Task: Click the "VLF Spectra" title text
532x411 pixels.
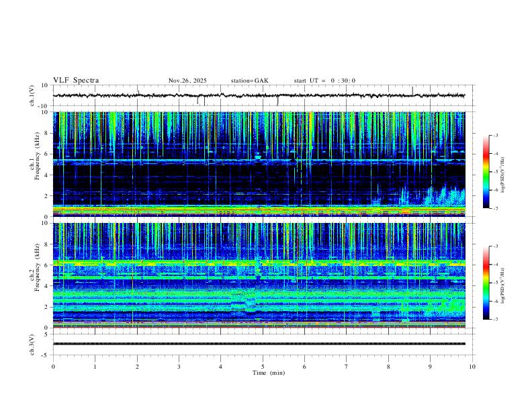Action: [x=76, y=81]
